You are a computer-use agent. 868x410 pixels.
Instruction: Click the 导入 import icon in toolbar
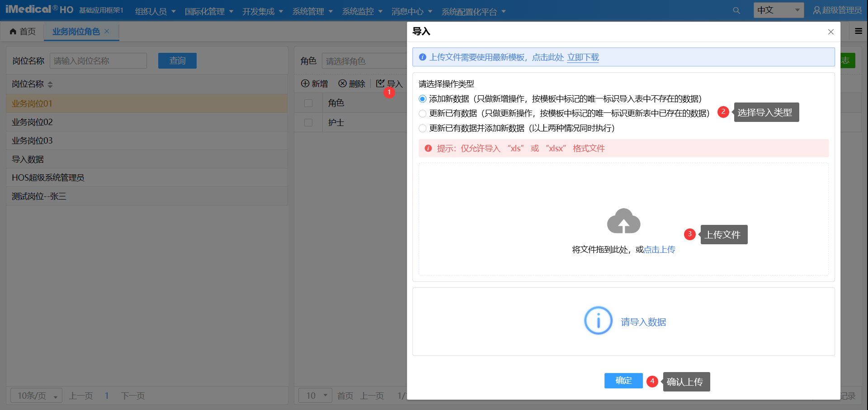coord(380,83)
